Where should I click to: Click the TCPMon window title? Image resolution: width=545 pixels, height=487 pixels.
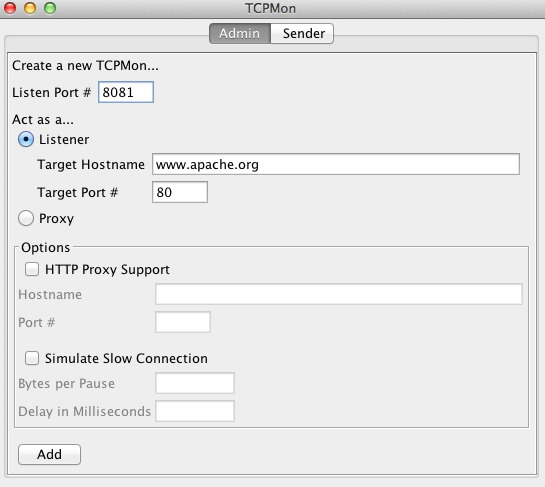pos(270,8)
